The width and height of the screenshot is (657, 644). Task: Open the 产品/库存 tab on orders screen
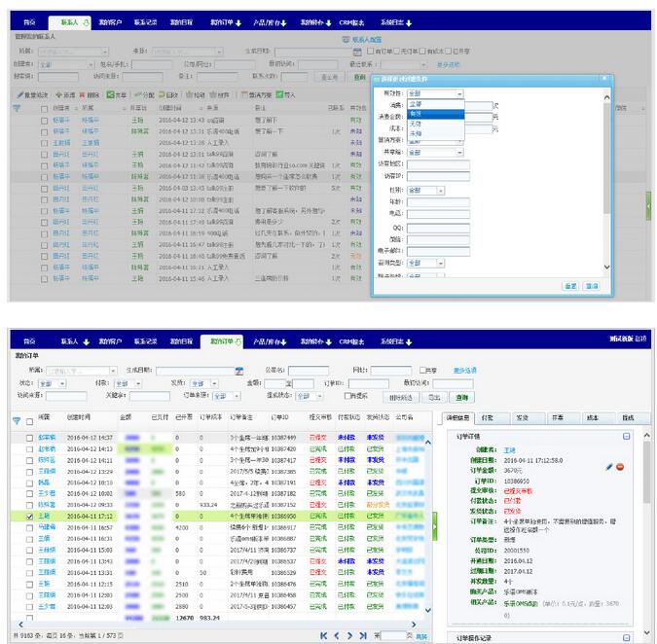coord(270,342)
